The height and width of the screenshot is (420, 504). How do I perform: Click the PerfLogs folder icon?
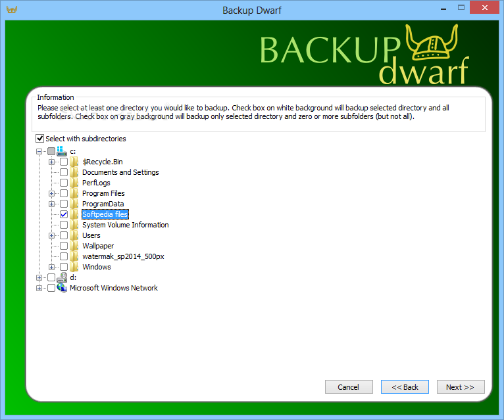[74, 183]
